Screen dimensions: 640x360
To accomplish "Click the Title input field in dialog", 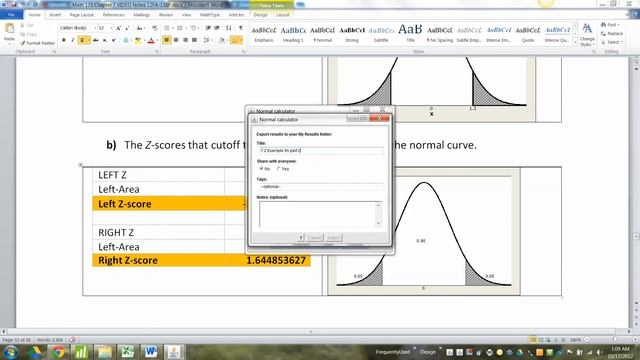I will (x=320, y=151).
